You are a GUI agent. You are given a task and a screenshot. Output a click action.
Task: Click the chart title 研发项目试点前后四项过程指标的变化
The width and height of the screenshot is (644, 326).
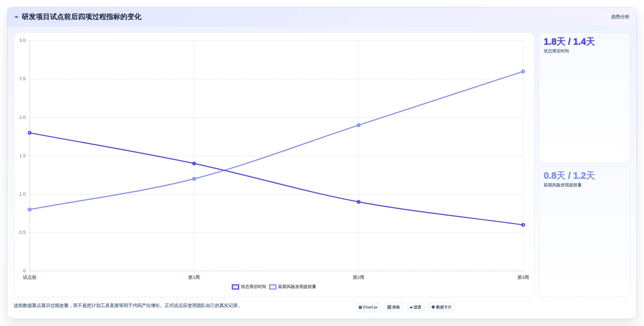(82, 17)
